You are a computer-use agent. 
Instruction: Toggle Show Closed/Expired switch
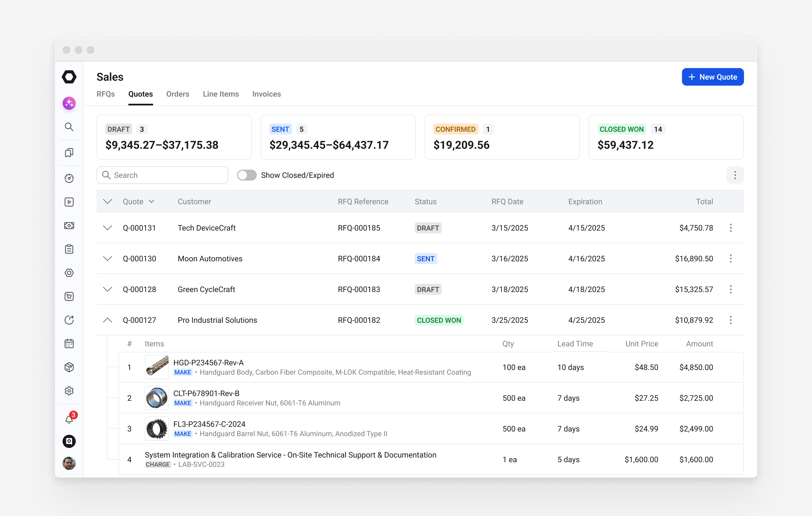point(247,175)
